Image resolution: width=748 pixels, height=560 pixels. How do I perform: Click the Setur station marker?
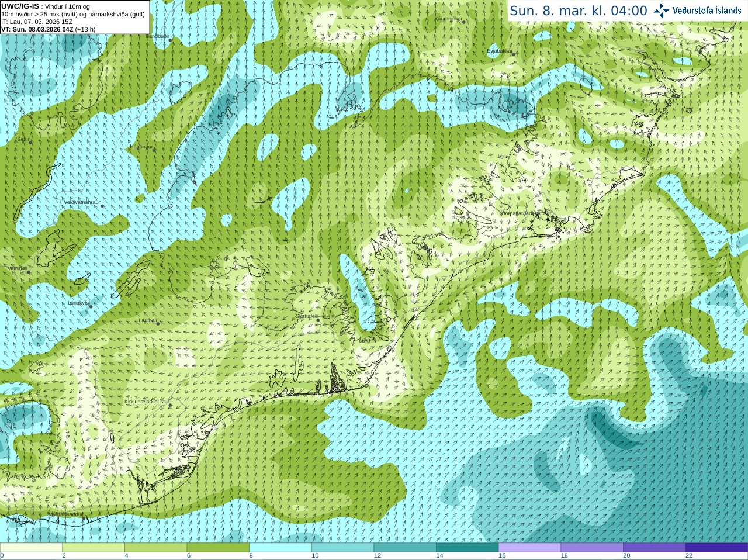click(30, 141)
